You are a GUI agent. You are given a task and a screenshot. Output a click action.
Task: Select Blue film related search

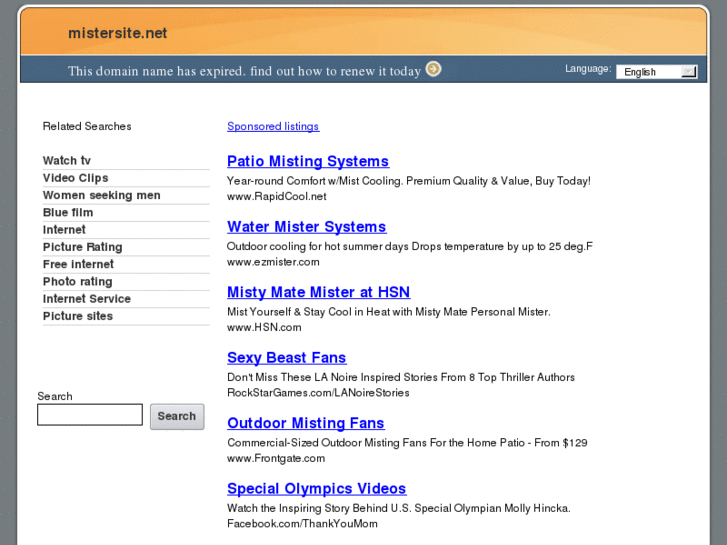tap(68, 212)
